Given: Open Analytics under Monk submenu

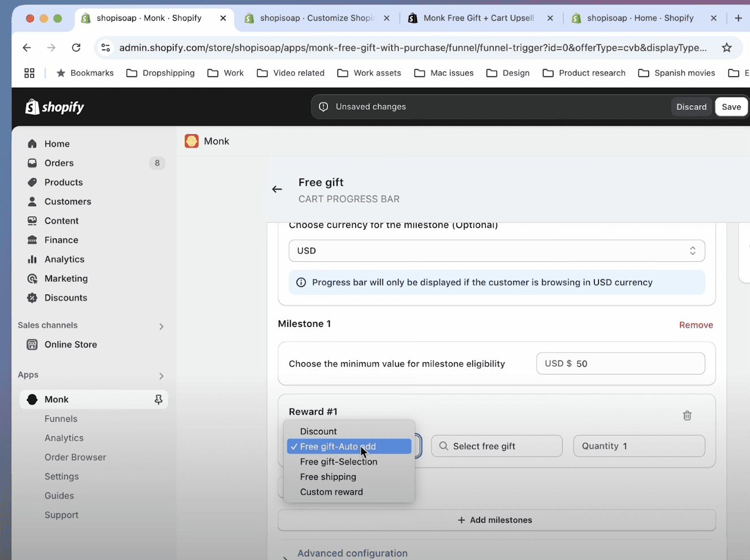Looking at the screenshot, I should [x=64, y=438].
